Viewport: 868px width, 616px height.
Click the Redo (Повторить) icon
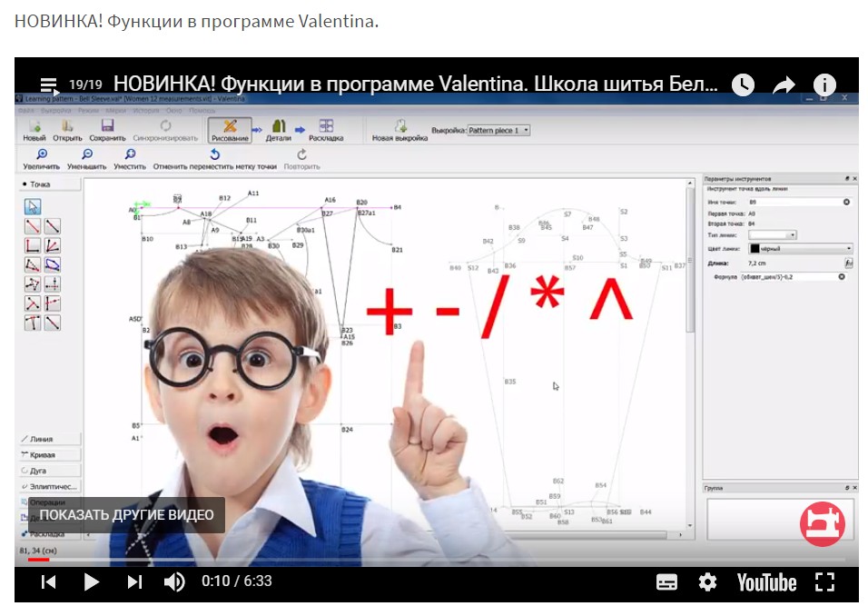pyautogui.click(x=301, y=154)
